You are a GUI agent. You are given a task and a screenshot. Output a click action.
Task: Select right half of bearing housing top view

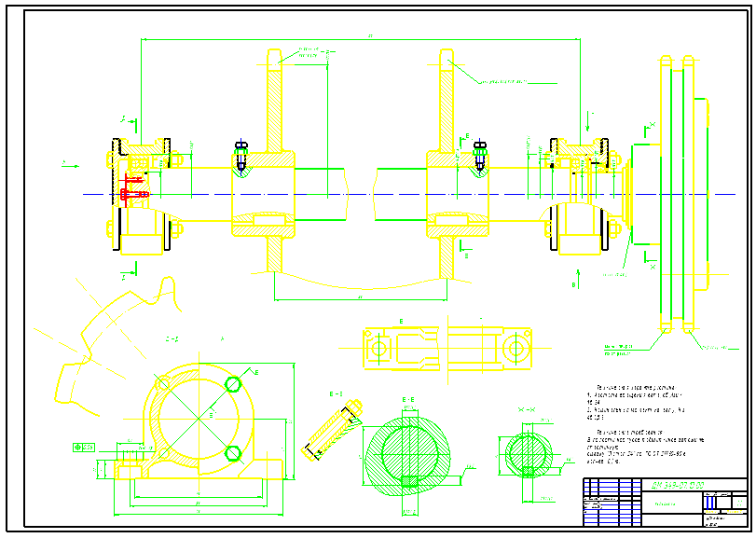coord(489,348)
